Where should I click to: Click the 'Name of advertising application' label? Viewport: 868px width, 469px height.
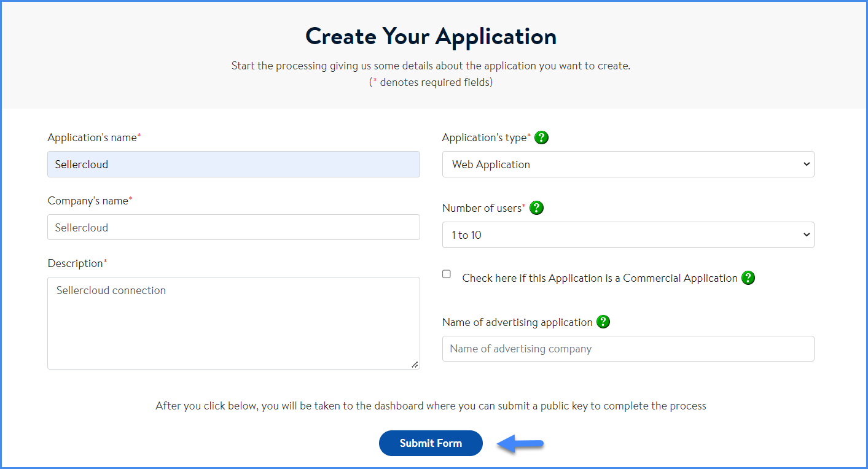517,322
